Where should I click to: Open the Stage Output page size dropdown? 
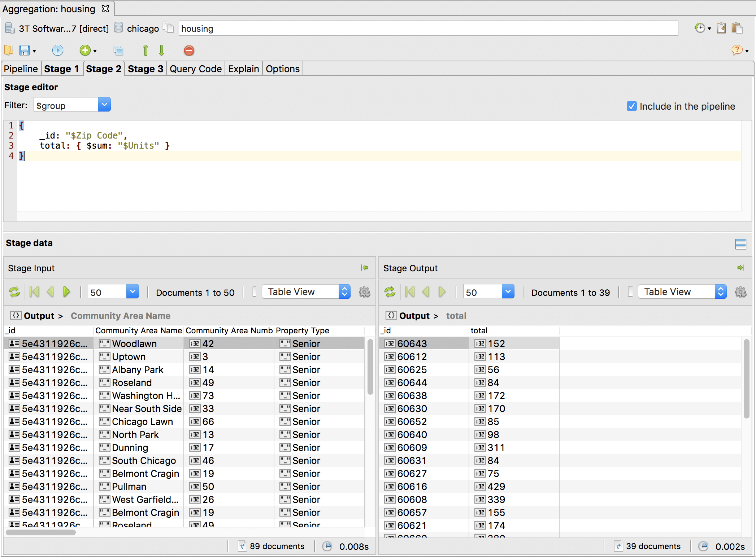coord(508,291)
